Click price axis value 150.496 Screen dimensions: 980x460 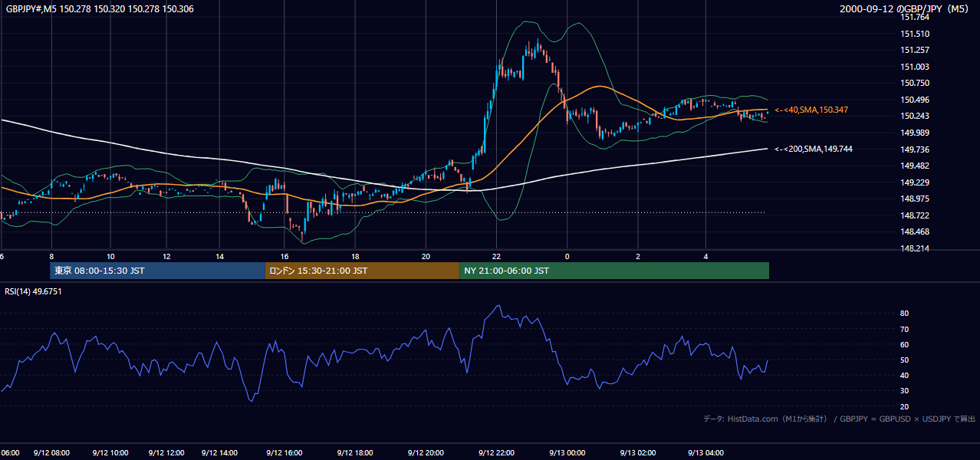[916, 100]
